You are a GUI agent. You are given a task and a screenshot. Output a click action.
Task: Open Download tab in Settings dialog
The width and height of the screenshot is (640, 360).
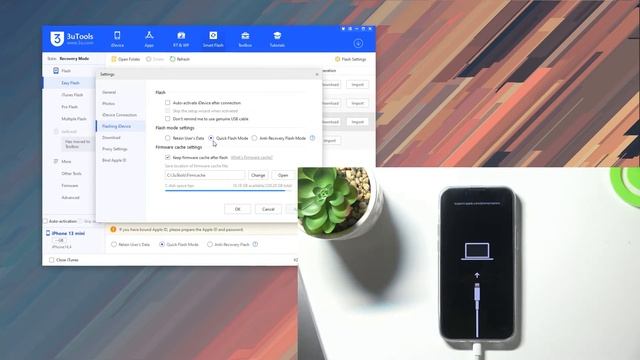(111, 138)
